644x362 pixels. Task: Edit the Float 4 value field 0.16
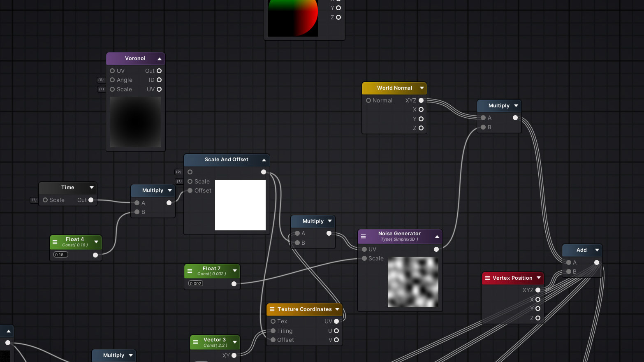click(61, 255)
